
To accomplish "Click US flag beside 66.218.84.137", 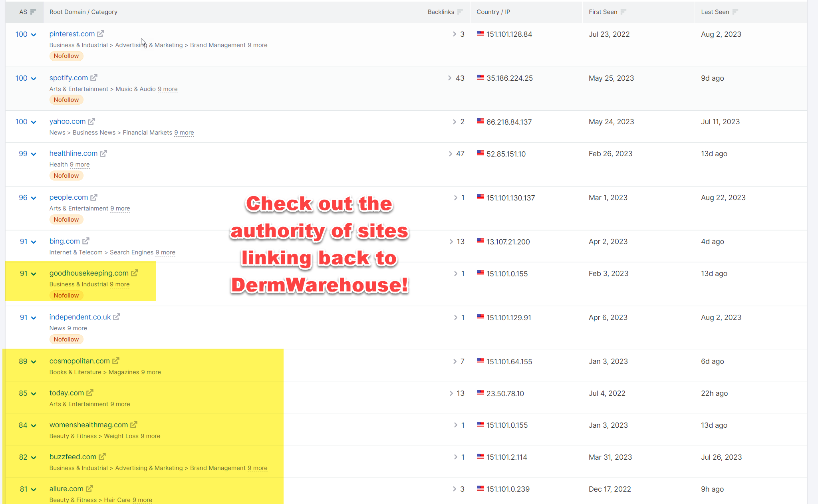I will [480, 121].
